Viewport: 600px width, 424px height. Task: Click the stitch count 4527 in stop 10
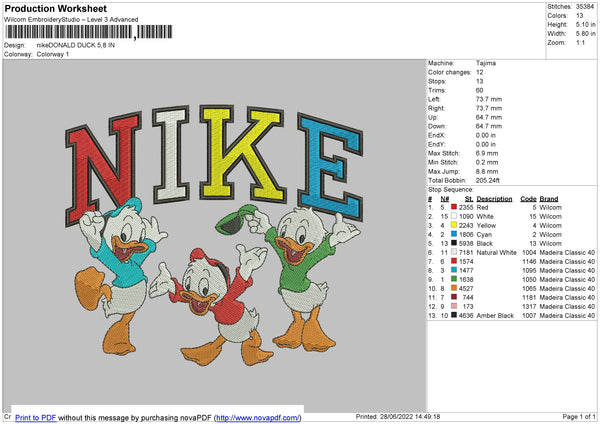(466, 289)
